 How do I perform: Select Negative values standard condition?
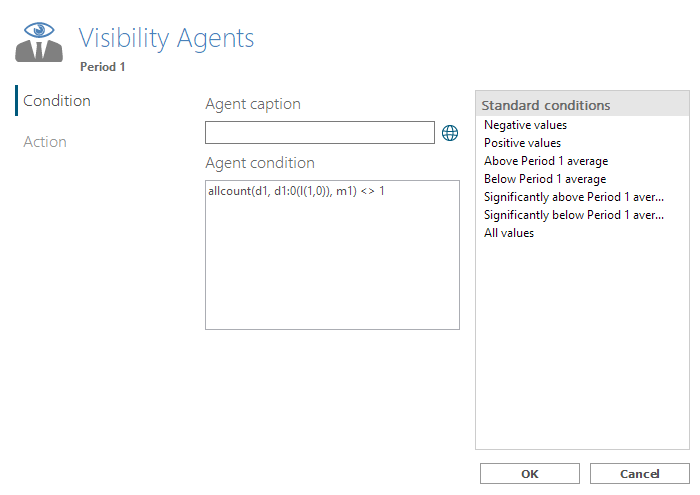point(525,125)
